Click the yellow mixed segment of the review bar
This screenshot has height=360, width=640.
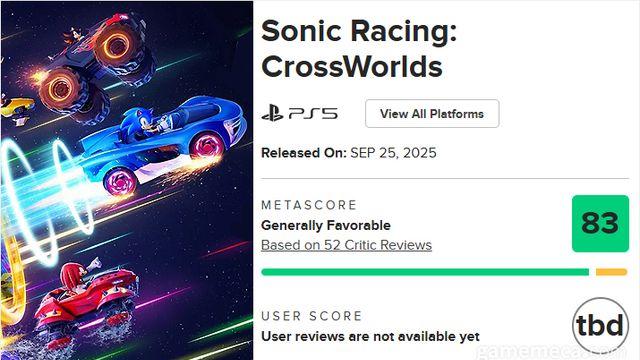click(611, 272)
